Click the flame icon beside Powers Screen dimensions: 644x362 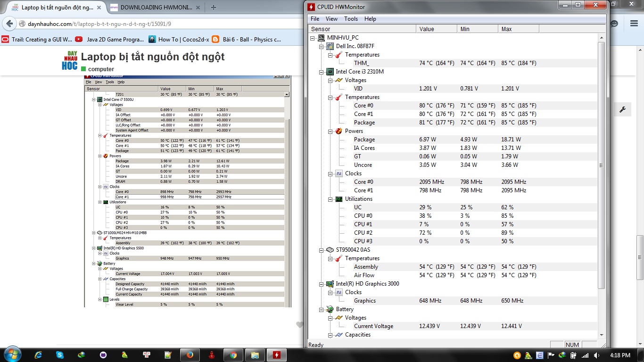pos(339,131)
